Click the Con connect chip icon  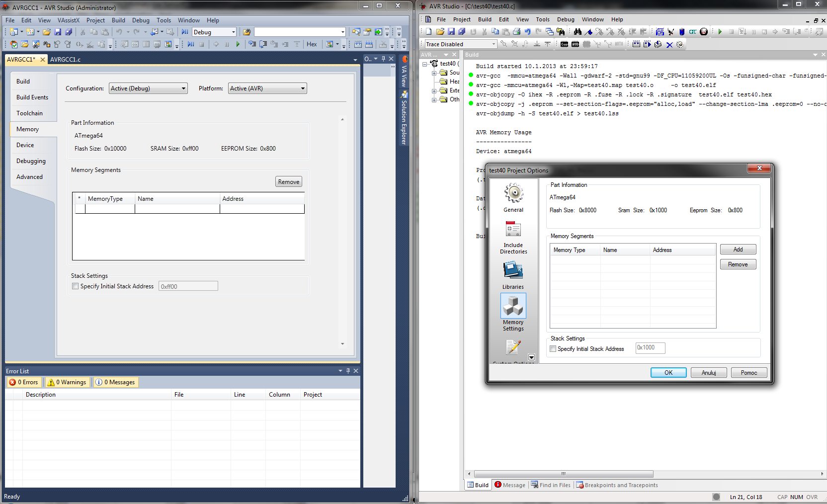tap(564, 44)
